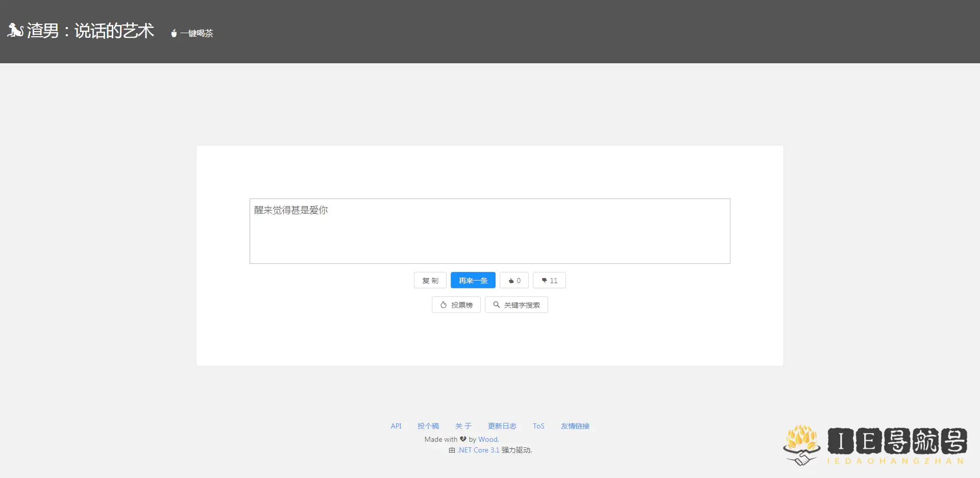Viewport: 980px width, 478px height.
Task: Click the teacup icon beside 一键喝茶
Action: pos(174,33)
